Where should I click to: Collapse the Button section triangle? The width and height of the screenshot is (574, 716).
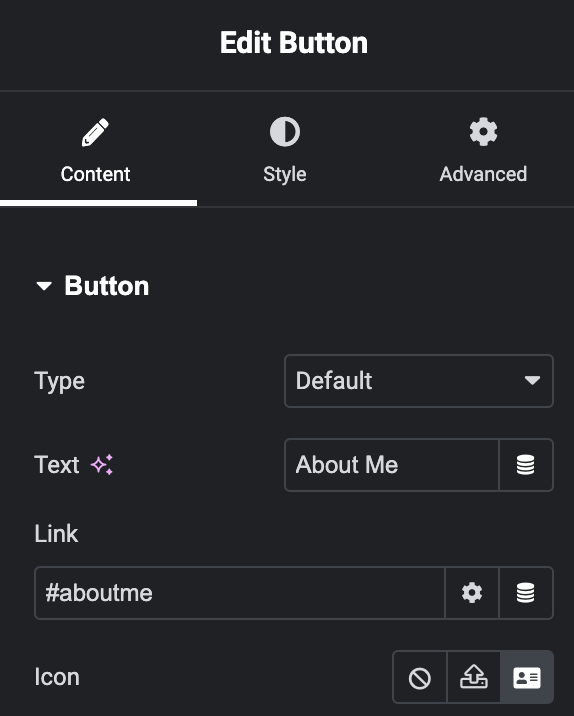tap(44, 286)
